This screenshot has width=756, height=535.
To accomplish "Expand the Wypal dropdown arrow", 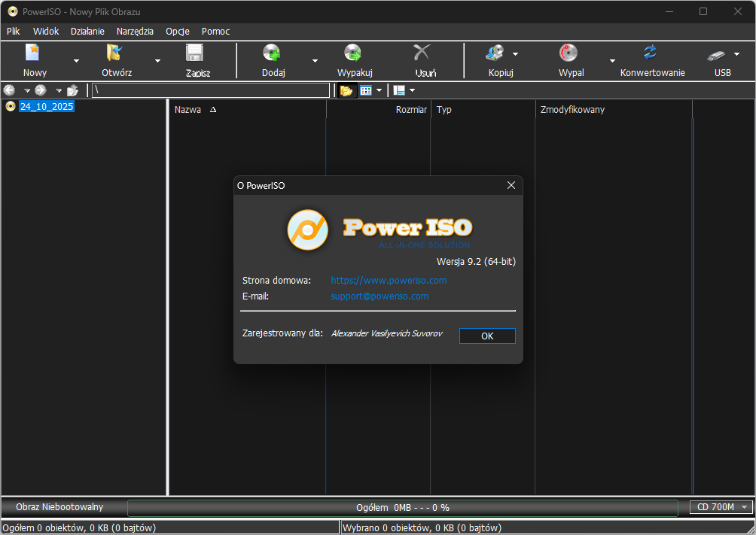I will (612, 61).
